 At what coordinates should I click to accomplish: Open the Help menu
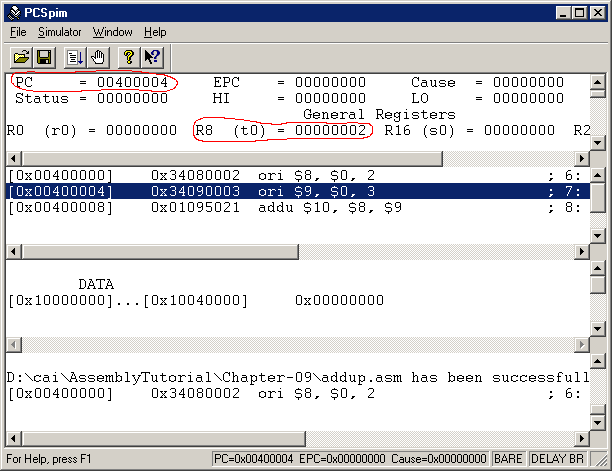pos(155,32)
